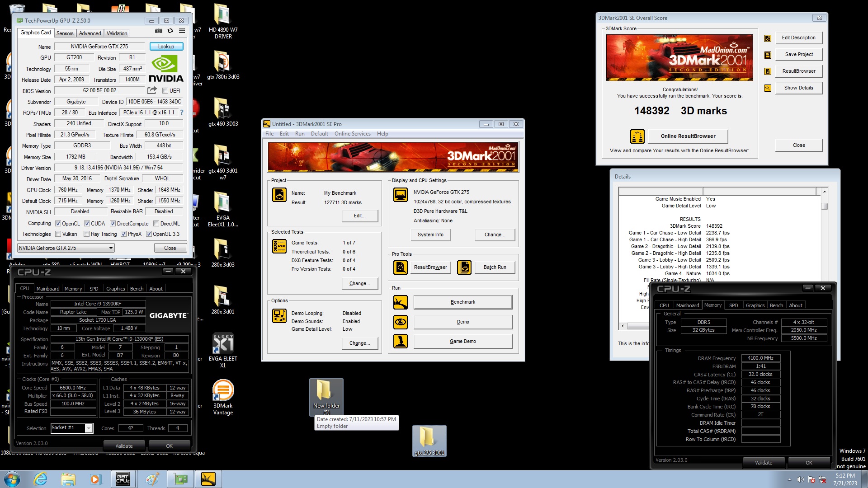Click the Batch Run icon
Image resolution: width=868 pixels, height=488 pixels.
coord(464,267)
